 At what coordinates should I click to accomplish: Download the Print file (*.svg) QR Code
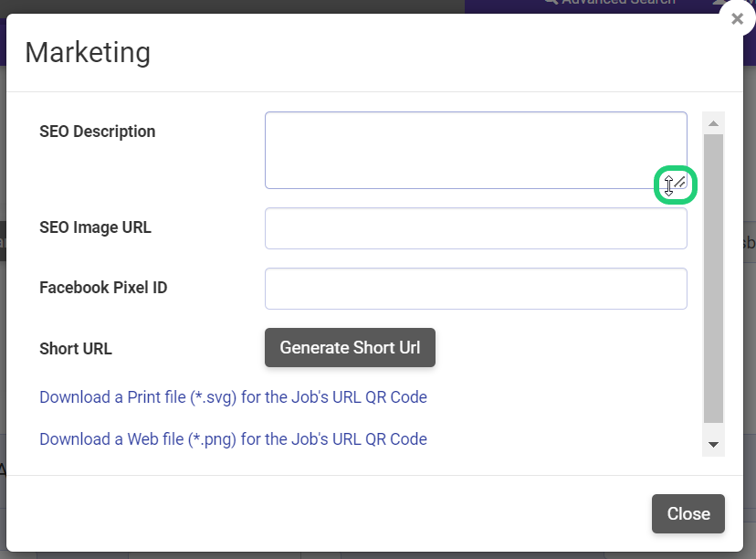pos(234,397)
